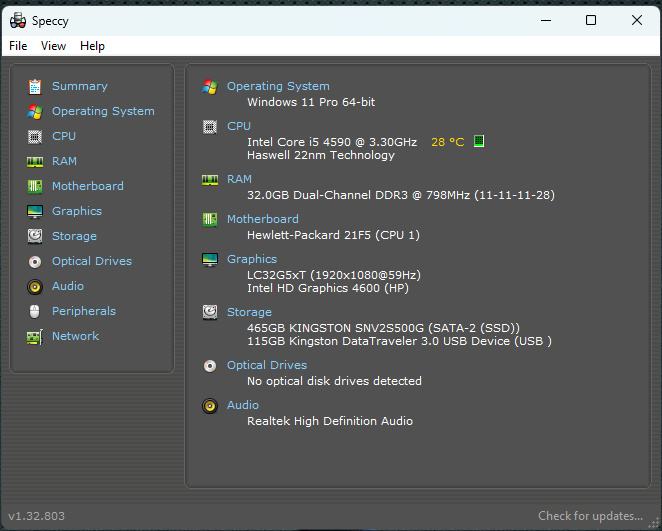Click the window resize grip in corner
662x531 pixels.
[654, 523]
